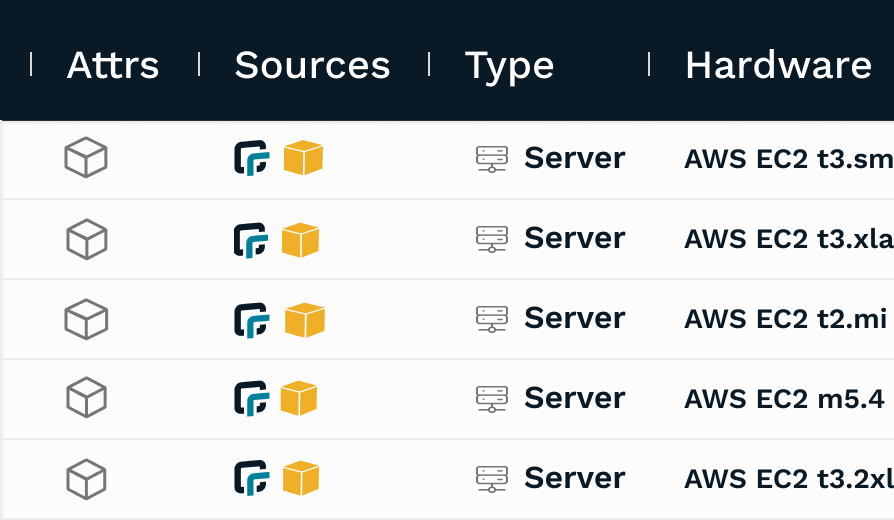This screenshot has width=894, height=520.
Task: Click the Hardware column header
Action: [x=778, y=65]
